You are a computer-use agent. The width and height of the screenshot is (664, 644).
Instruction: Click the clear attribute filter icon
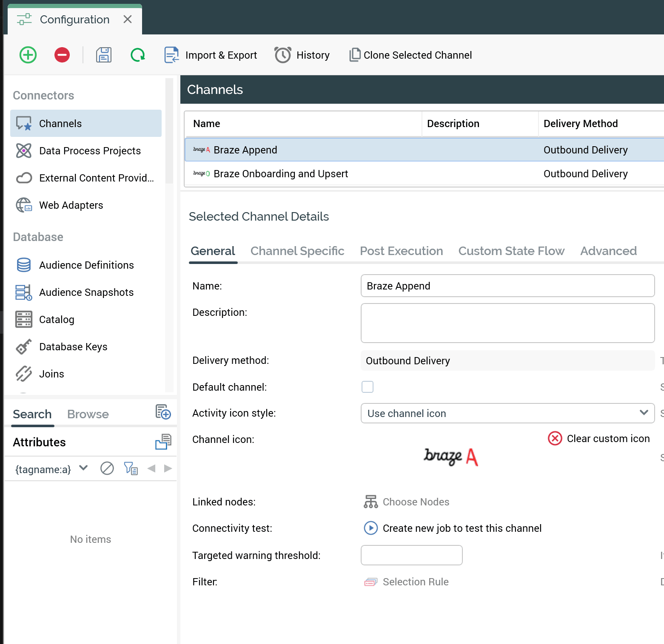[107, 468]
